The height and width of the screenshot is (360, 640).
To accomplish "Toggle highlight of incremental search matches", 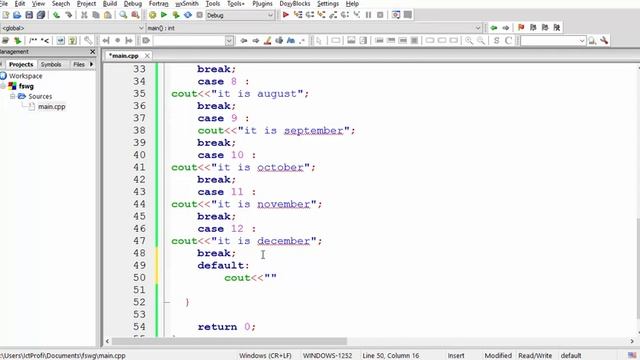I will tap(267, 40).
